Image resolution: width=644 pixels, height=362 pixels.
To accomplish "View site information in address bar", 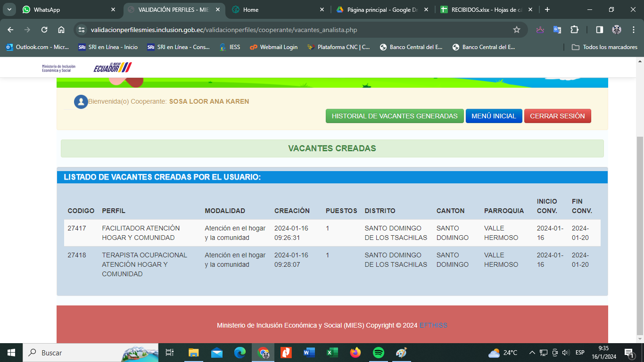I will (82, 30).
